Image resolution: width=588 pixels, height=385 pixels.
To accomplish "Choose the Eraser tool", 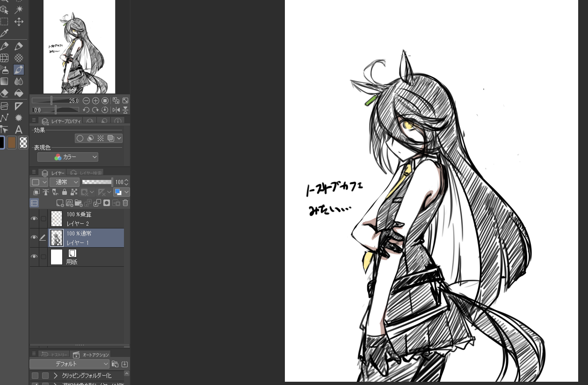I will click(x=4, y=93).
